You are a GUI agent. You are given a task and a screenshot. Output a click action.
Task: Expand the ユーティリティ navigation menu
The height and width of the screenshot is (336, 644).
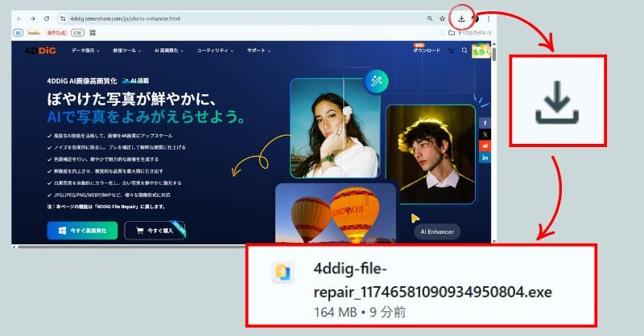pyautogui.click(x=215, y=51)
